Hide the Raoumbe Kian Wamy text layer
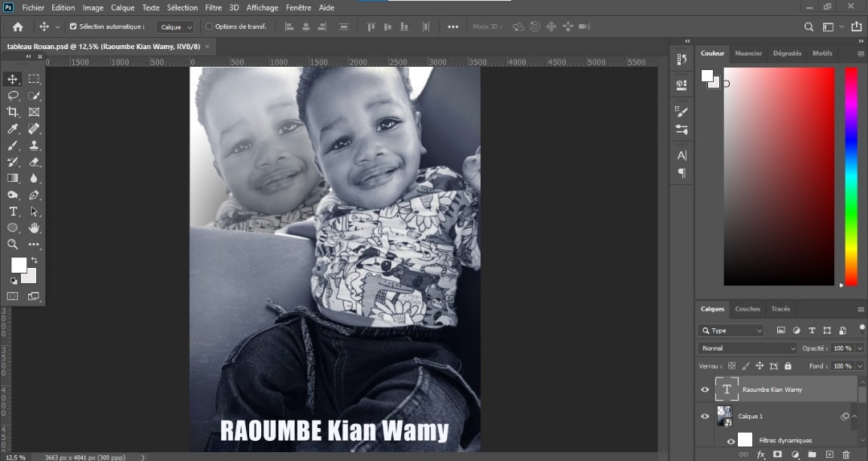Screen dimensions: 868x461 (x=705, y=389)
